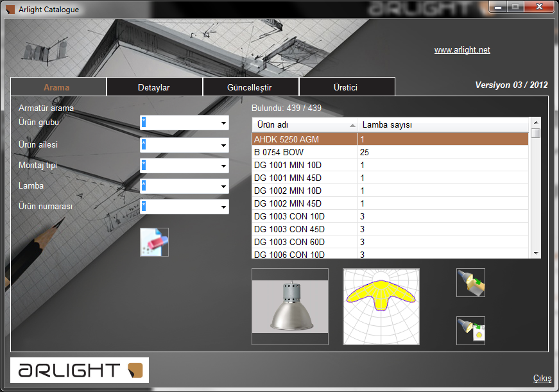Expand the Lamba dropdown

coord(223,187)
